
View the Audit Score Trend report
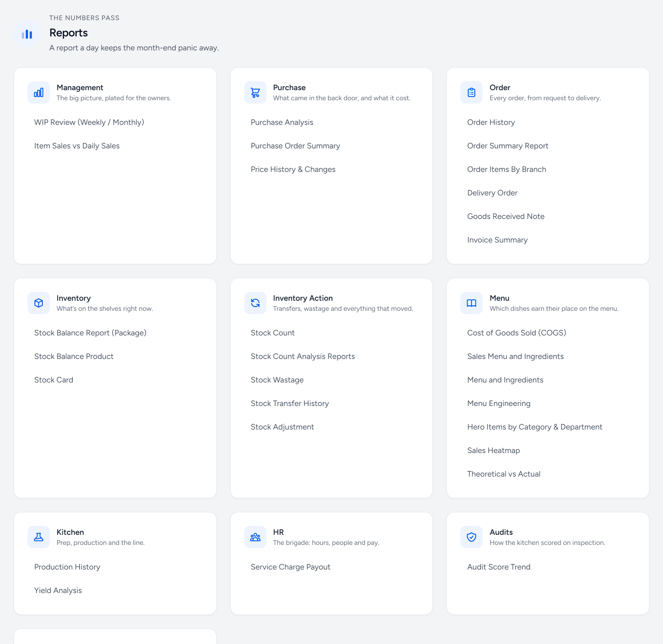pyautogui.click(x=499, y=567)
